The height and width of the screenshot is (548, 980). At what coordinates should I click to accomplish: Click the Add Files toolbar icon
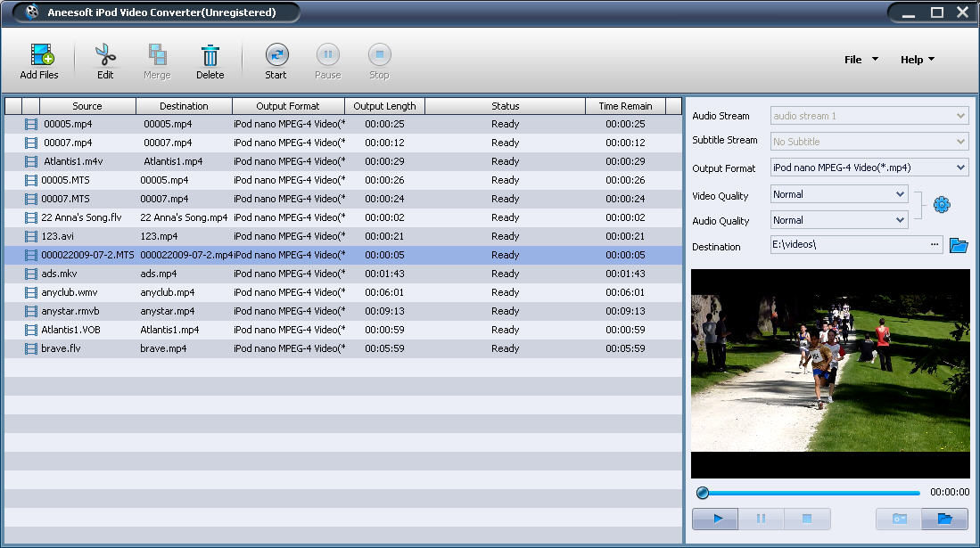click(39, 60)
